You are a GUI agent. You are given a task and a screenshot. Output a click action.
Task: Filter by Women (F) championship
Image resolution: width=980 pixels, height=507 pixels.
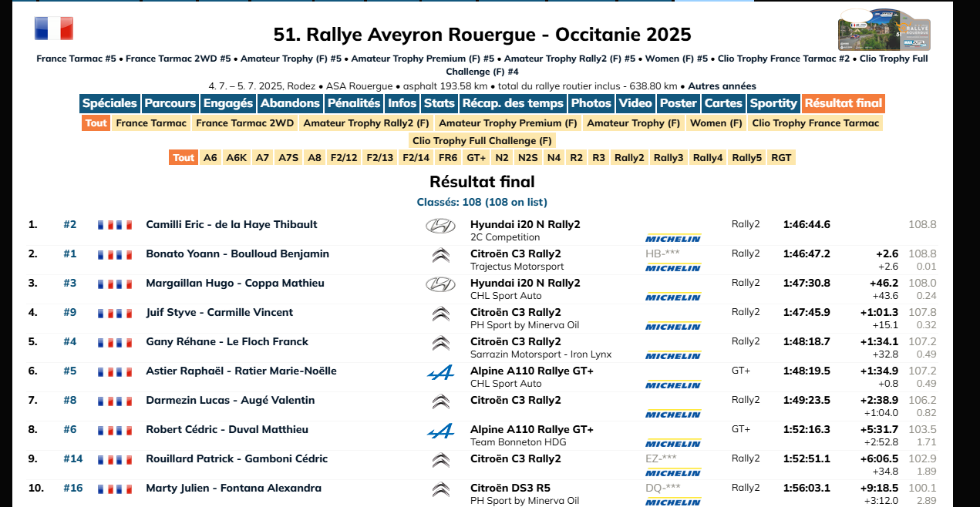pyautogui.click(x=716, y=123)
